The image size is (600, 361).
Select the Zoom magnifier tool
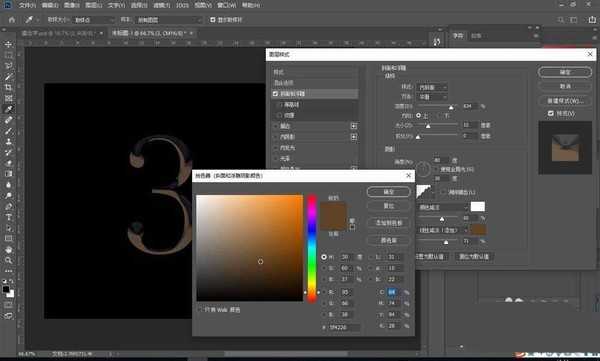click(8, 260)
